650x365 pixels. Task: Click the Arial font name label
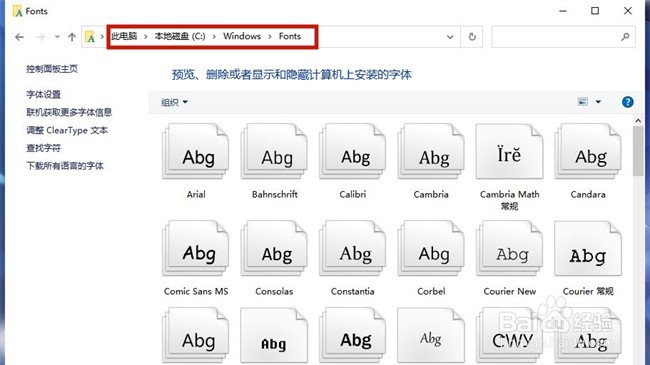point(196,194)
